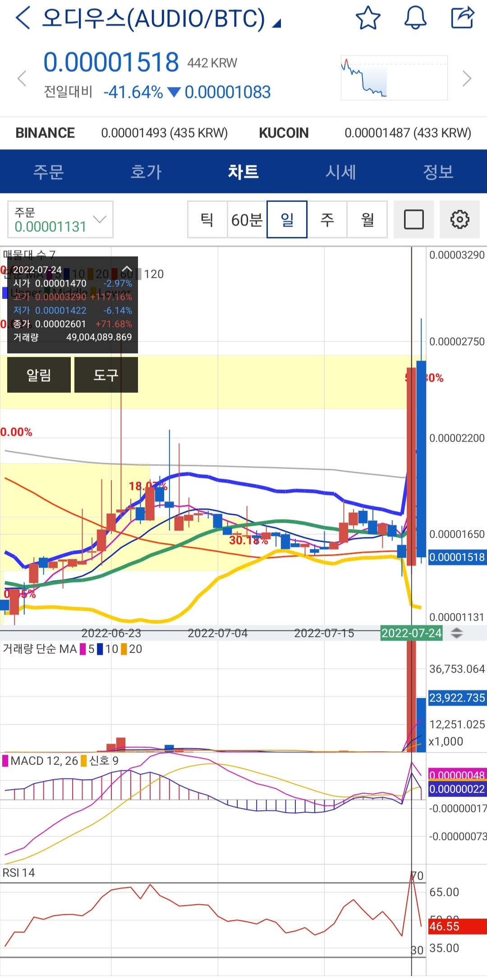Image resolution: width=487 pixels, height=980 pixels.
Task: Switch to the 호가 tab
Action: coord(146,171)
